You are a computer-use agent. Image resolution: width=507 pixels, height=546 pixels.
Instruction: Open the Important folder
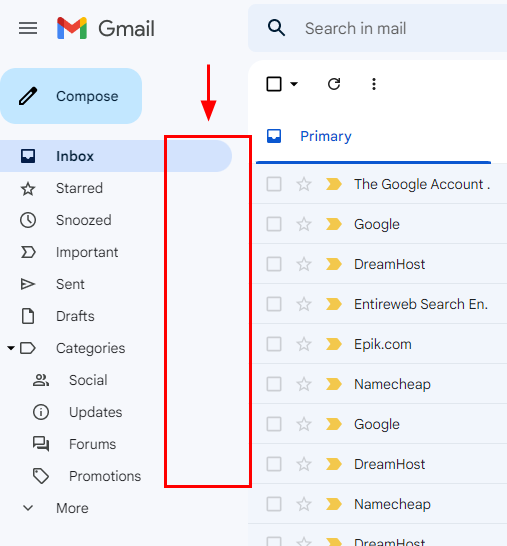click(x=87, y=252)
